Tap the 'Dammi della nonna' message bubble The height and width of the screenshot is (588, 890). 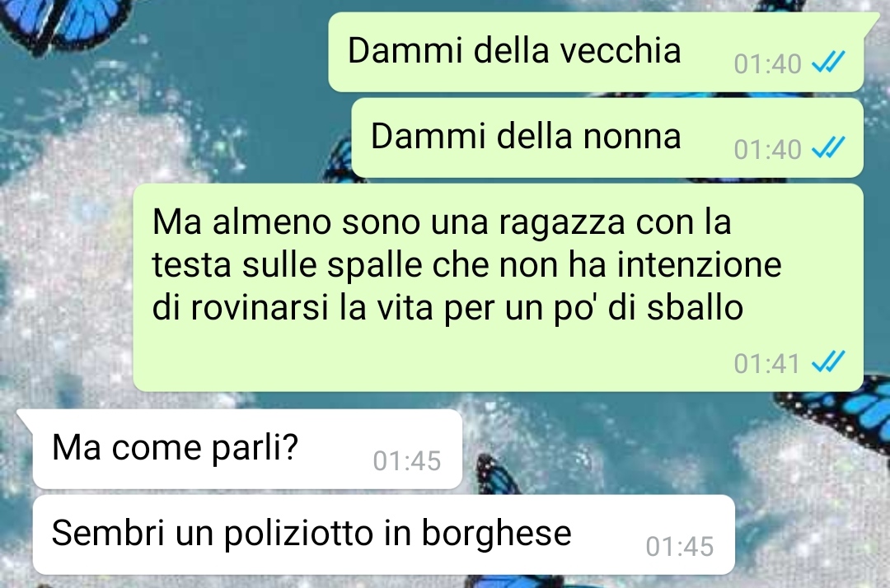(x=607, y=138)
